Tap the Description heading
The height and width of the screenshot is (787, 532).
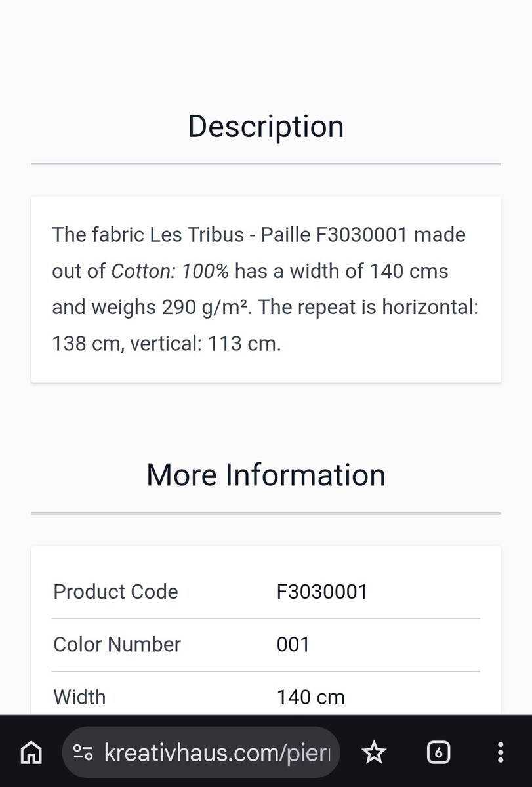coord(266,127)
